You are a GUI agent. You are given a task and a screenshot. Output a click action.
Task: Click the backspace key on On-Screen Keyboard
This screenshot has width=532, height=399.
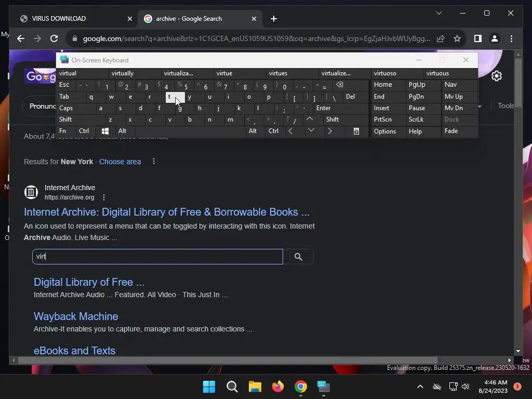pos(340,85)
